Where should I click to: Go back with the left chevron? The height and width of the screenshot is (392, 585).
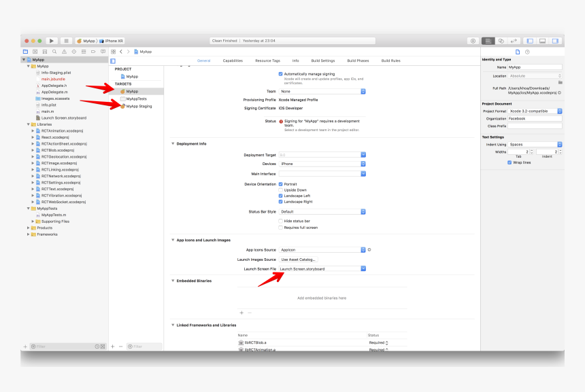(121, 52)
